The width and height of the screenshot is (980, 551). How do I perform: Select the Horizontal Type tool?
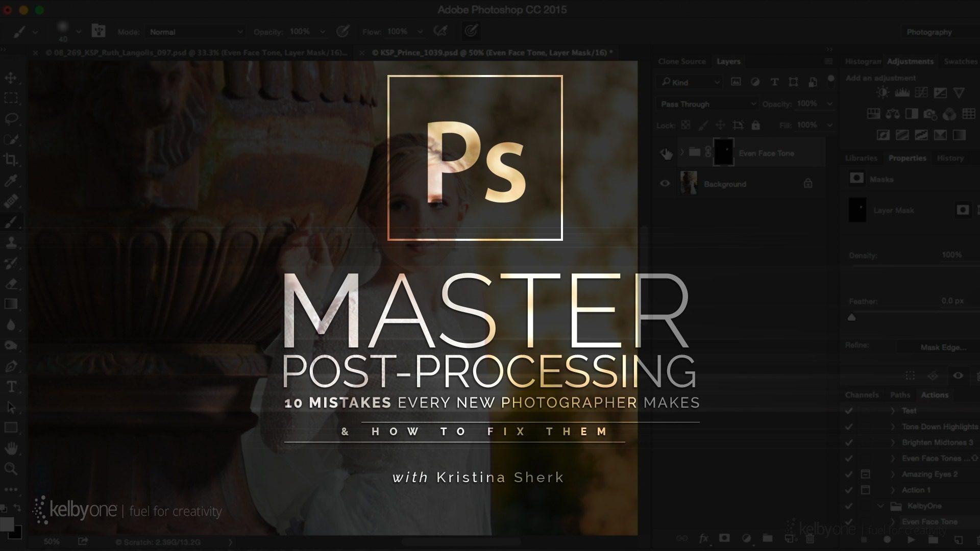point(11,387)
